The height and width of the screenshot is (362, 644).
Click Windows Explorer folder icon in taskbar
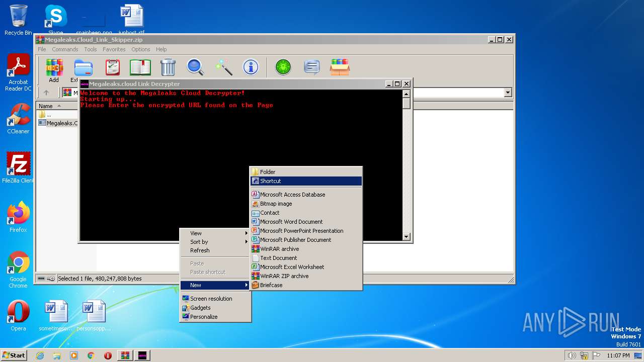pos(57,355)
